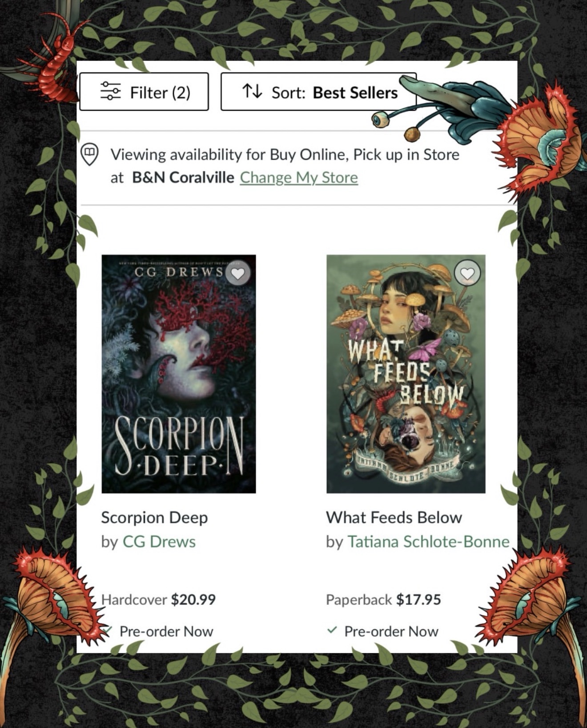Open author CG Drews link
The height and width of the screenshot is (728, 587).
(x=159, y=542)
